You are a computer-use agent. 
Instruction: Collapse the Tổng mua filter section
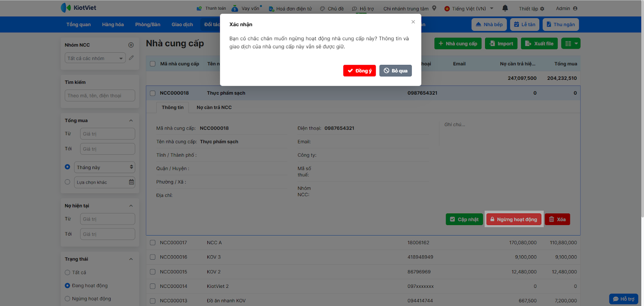131,120
